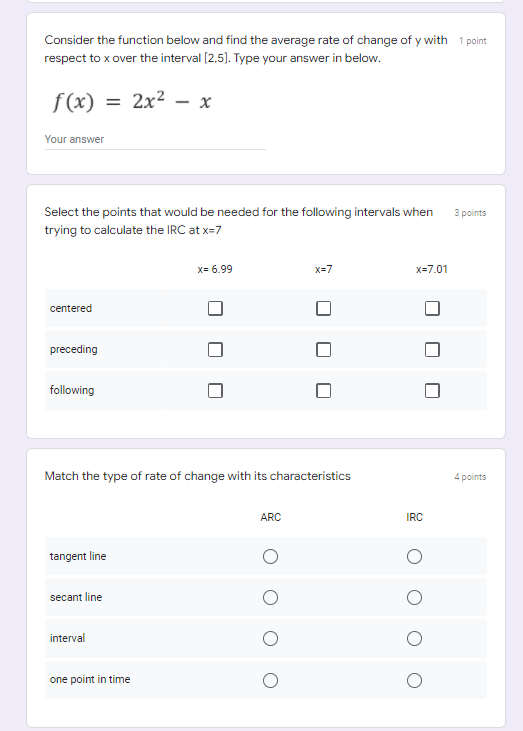The image size is (523, 731).
Task: Check x=7 for the following row
Action: pyautogui.click(x=323, y=390)
